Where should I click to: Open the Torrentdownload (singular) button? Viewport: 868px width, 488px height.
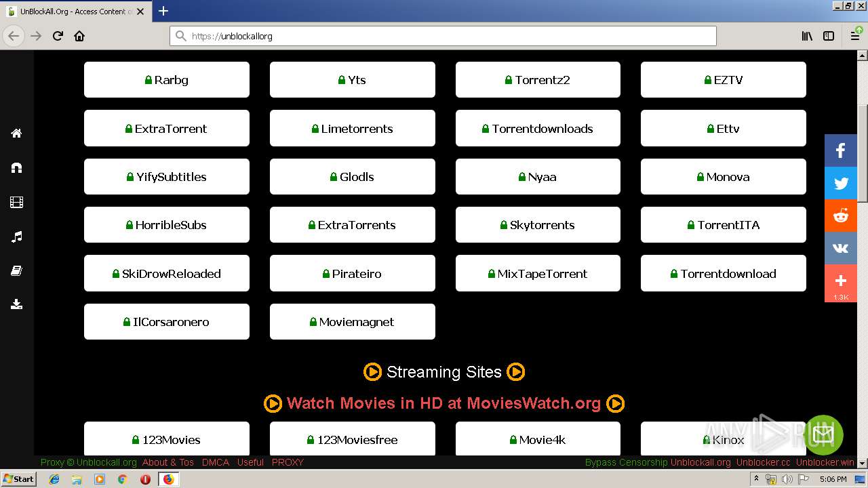click(724, 274)
